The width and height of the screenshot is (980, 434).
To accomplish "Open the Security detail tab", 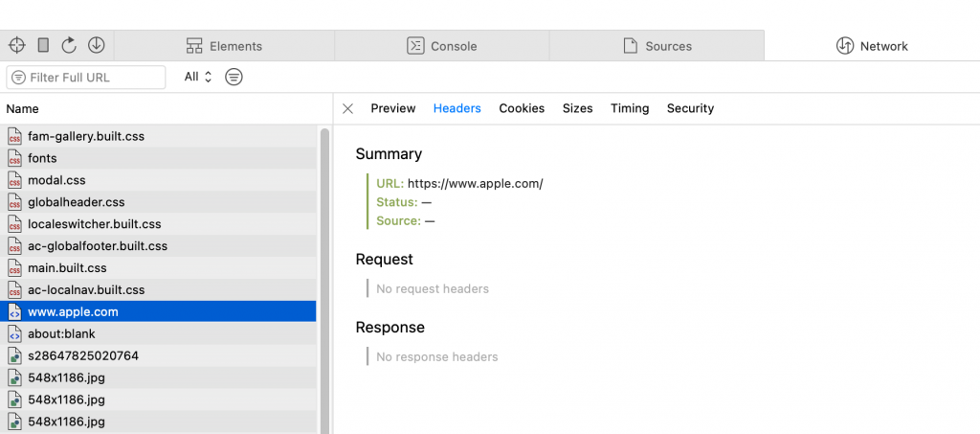I will pos(691,108).
